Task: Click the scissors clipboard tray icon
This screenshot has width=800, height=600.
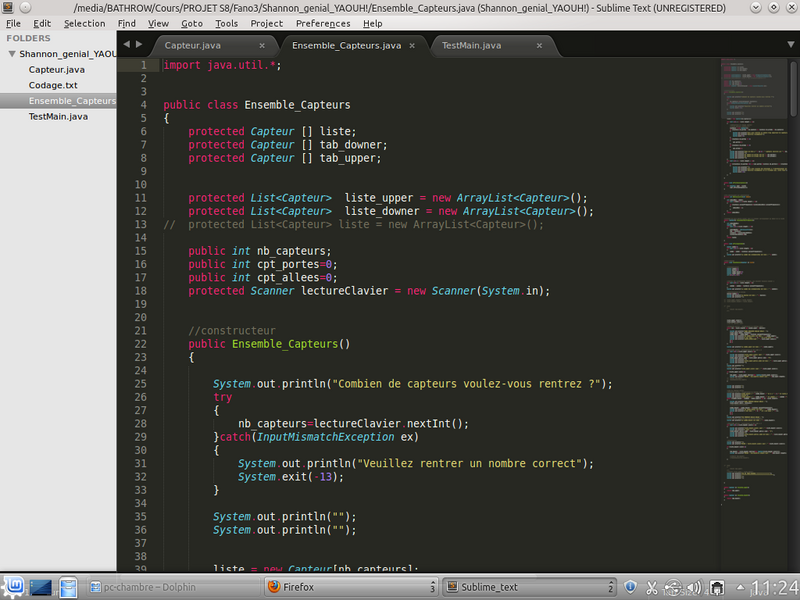Action: pos(652,587)
